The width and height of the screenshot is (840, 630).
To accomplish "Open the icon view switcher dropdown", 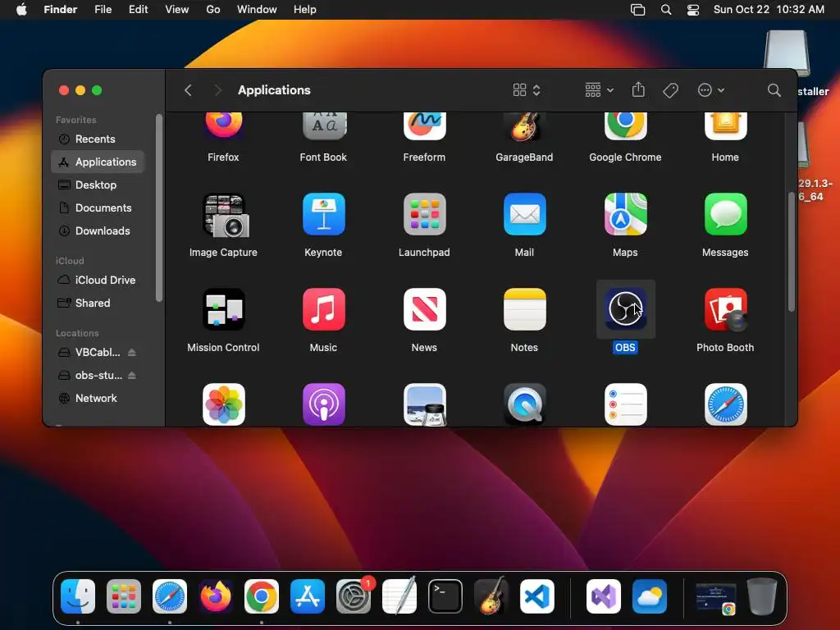I will click(527, 90).
